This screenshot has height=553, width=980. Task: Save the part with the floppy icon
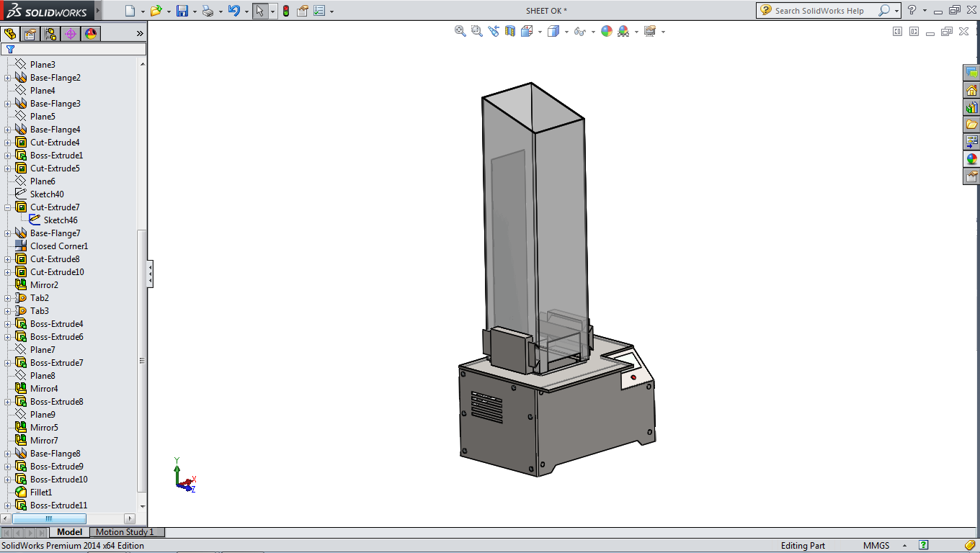pyautogui.click(x=182, y=11)
